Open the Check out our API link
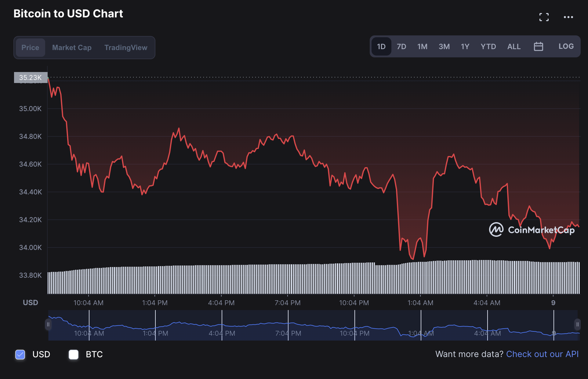 point(542,354)
